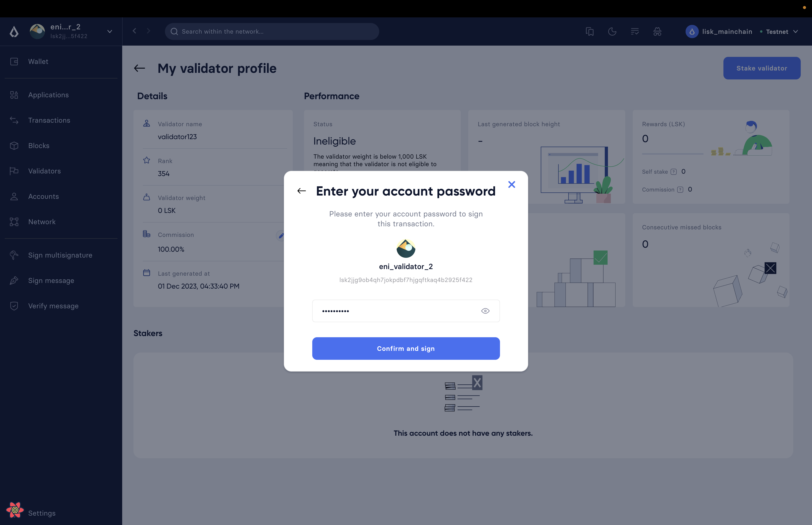Click the discreet mode incognito icon
Viewport: 812px width, 525px height.
(657, 32)
